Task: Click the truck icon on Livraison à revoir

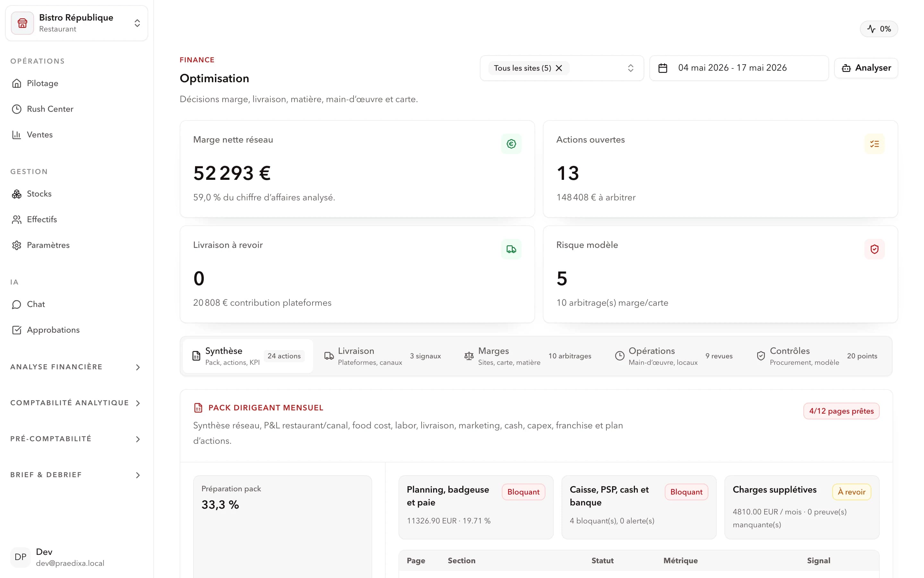Action: 511,249
